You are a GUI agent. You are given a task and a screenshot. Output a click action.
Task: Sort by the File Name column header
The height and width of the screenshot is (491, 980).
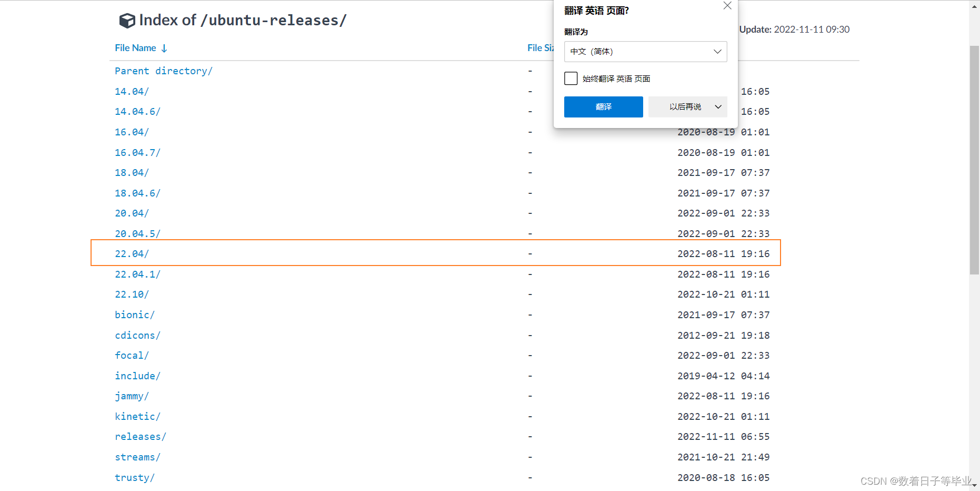[x=135, y=48]
